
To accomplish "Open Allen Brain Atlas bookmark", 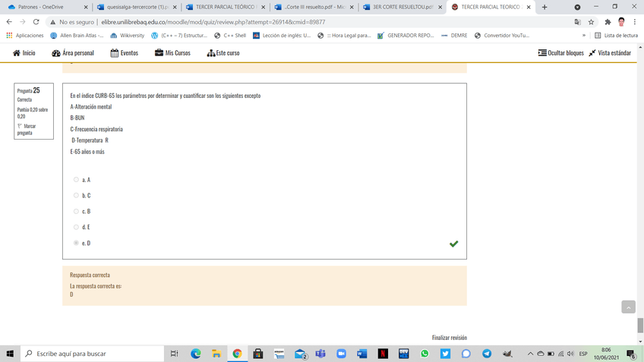I will point(77,36).
